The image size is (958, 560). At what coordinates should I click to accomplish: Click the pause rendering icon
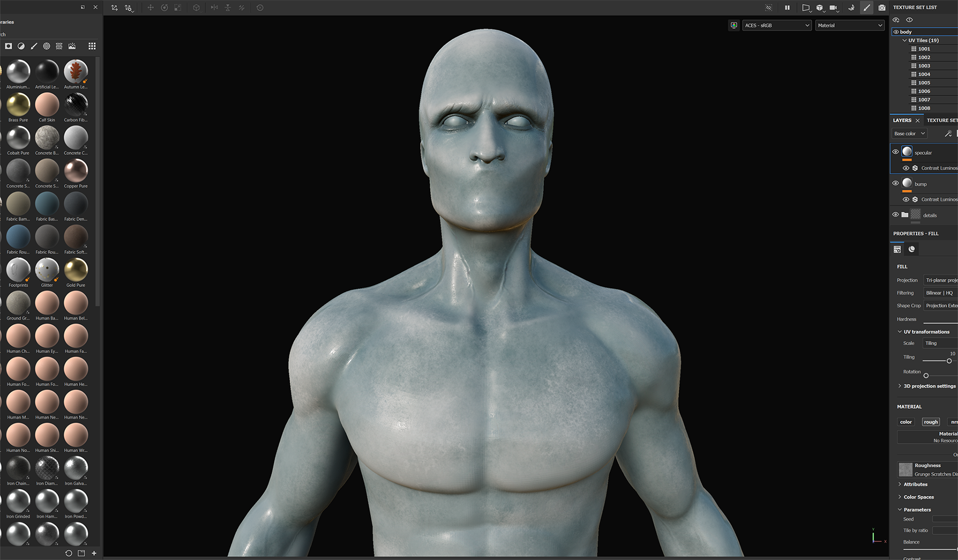787,7
